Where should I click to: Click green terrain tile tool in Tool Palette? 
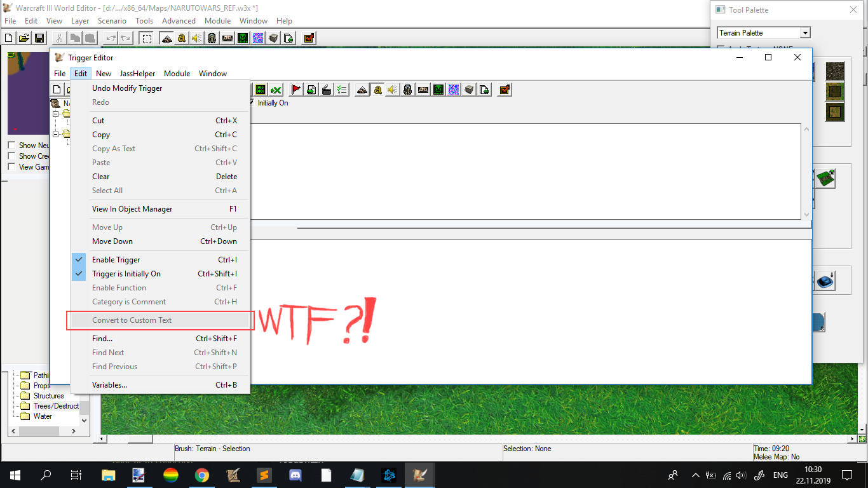[825, 179]
